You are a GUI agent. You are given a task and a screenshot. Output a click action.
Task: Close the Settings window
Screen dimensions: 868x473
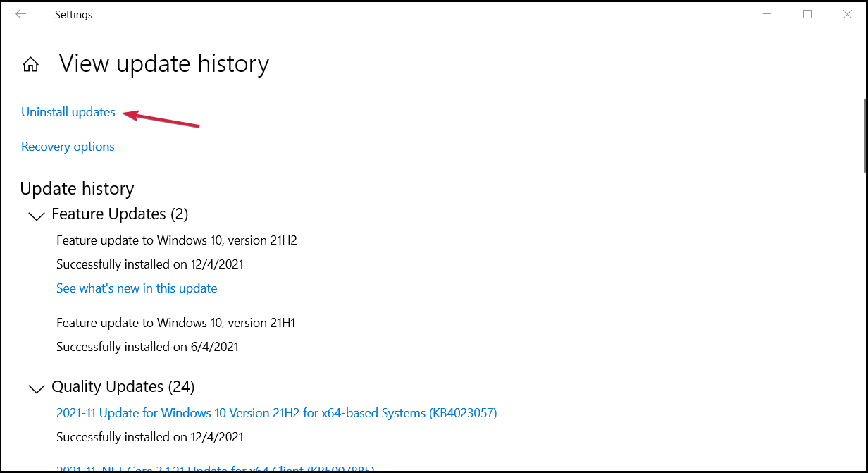coord(845,14)
